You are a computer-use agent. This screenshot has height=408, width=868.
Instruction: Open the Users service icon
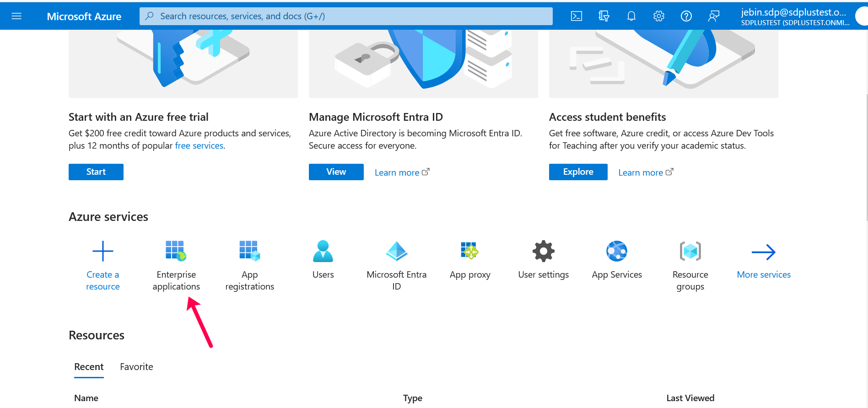[323, 251]
